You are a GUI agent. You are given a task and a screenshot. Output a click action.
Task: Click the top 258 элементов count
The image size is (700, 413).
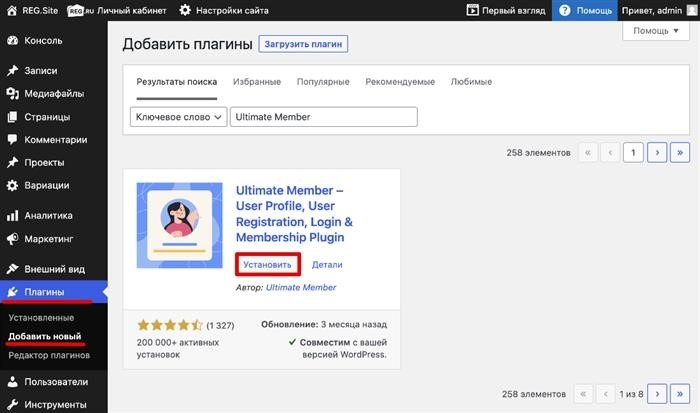tap(538, 153)
